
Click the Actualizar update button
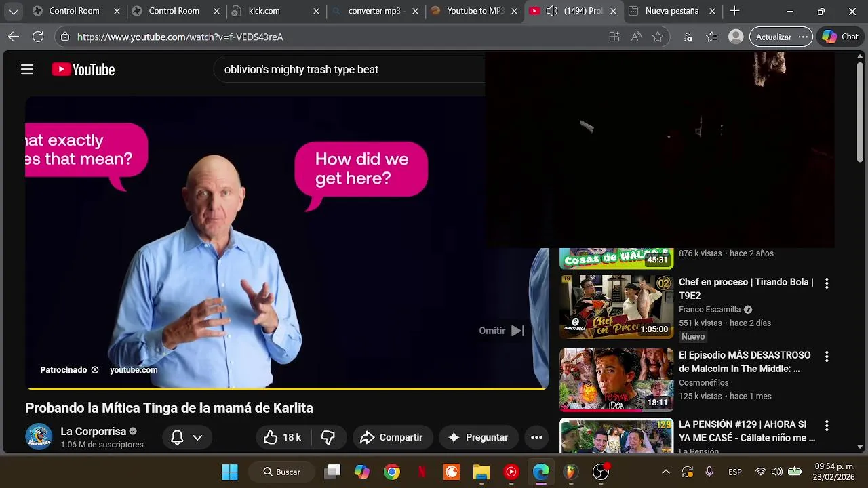[x=774, y=37]
